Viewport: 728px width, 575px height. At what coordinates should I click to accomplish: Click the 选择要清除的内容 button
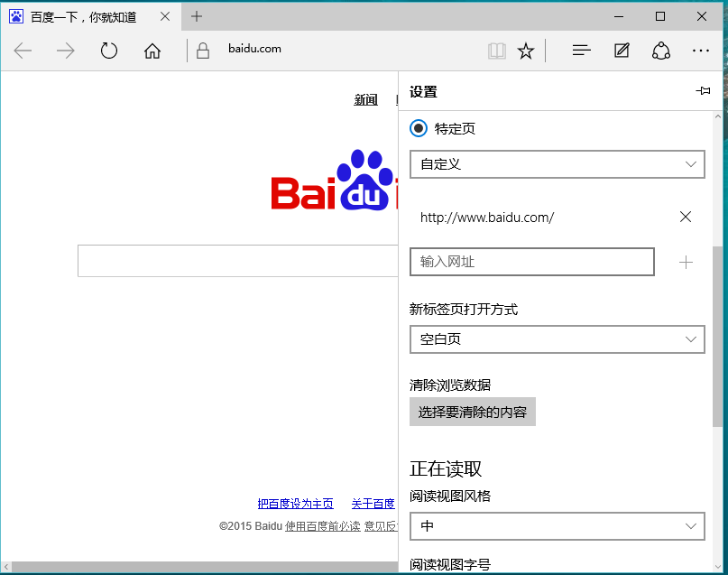coord(473,412)
